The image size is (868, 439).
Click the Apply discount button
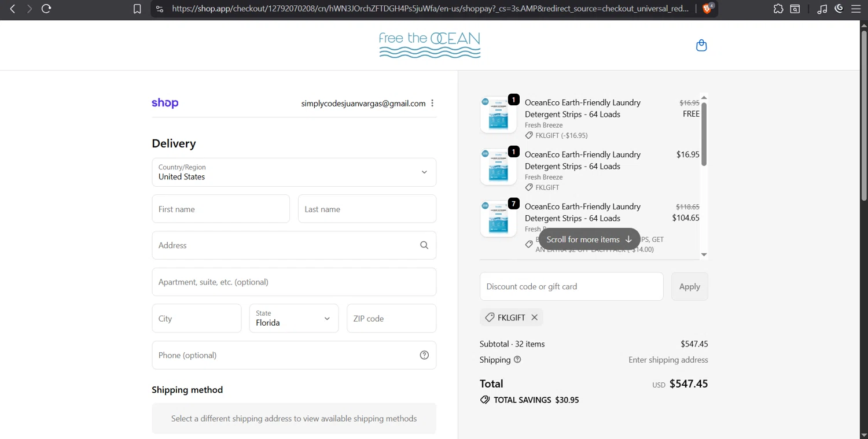pyautogui.click(x=690, y=286)
